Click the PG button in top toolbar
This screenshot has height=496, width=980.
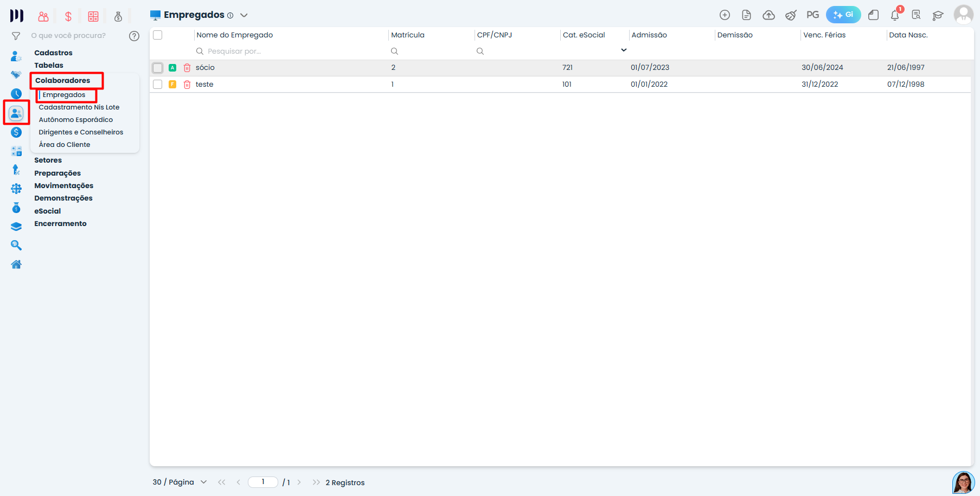[x=812, y=15]
